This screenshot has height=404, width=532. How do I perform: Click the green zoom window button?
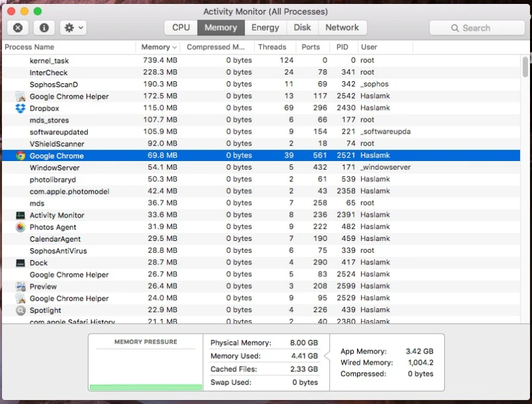click(38, 11)
